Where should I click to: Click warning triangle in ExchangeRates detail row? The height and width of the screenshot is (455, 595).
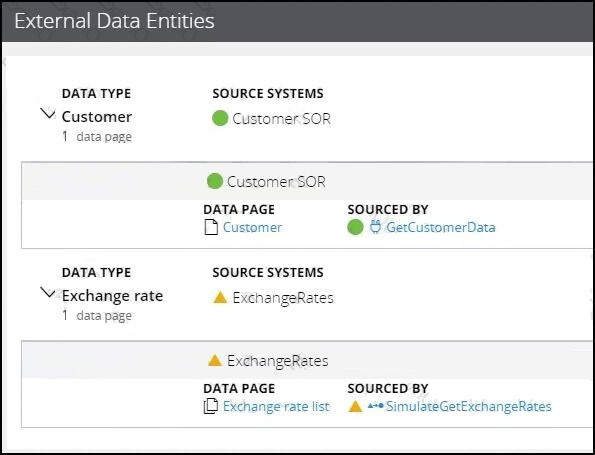point(215,360)
